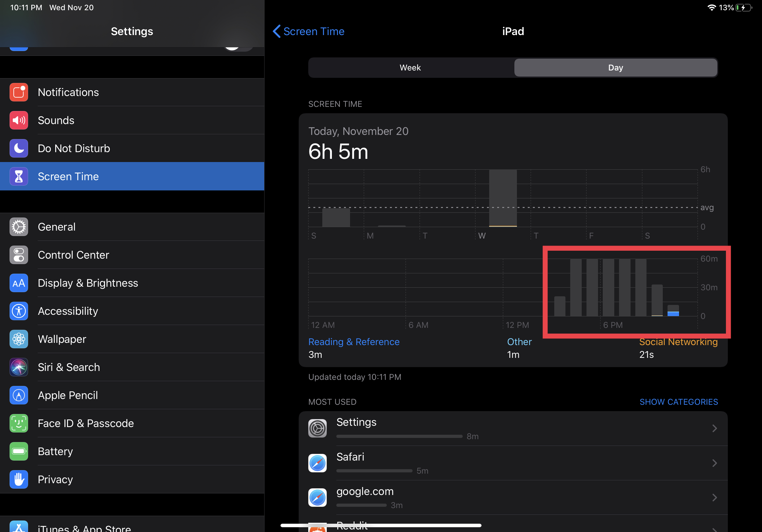Tap the Safari compass icon in Most Used

pos(317,463)
